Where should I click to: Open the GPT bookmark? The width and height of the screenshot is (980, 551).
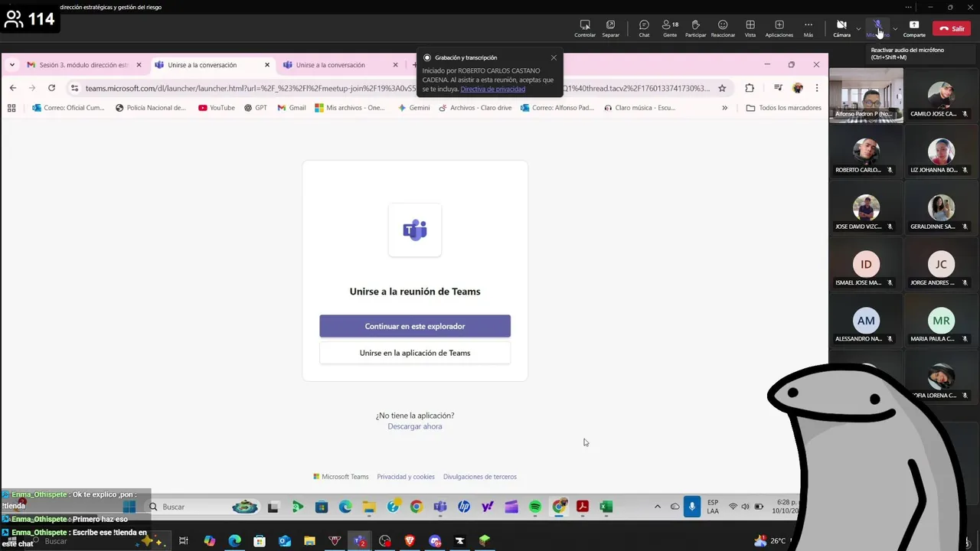pyautogui.click(x=256, y=108)
